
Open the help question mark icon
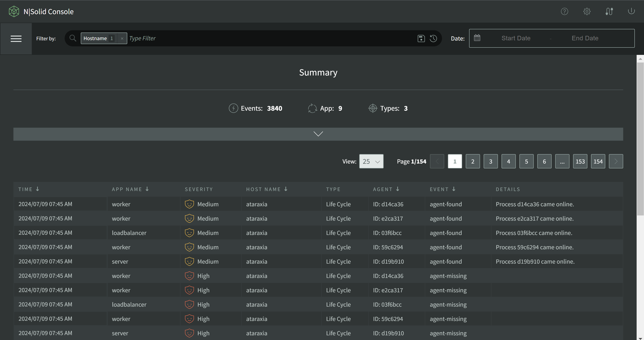coord(564,11)
